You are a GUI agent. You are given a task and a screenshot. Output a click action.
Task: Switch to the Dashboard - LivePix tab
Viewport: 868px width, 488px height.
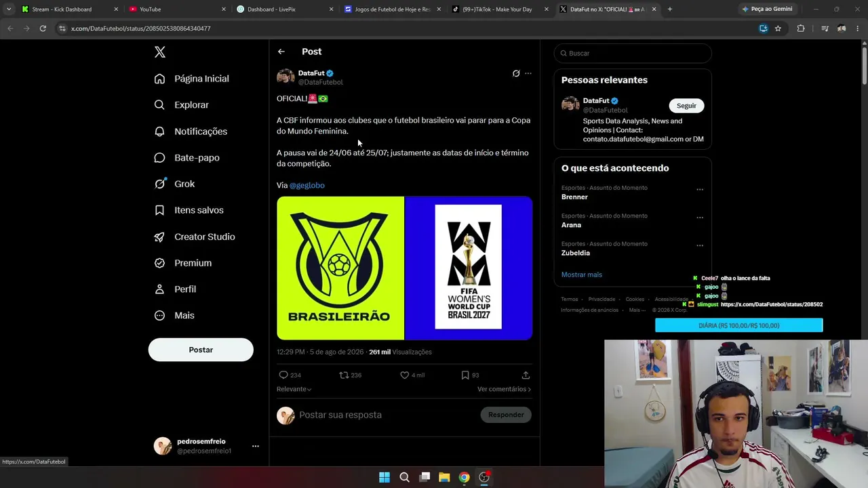(x=284, y=9)
